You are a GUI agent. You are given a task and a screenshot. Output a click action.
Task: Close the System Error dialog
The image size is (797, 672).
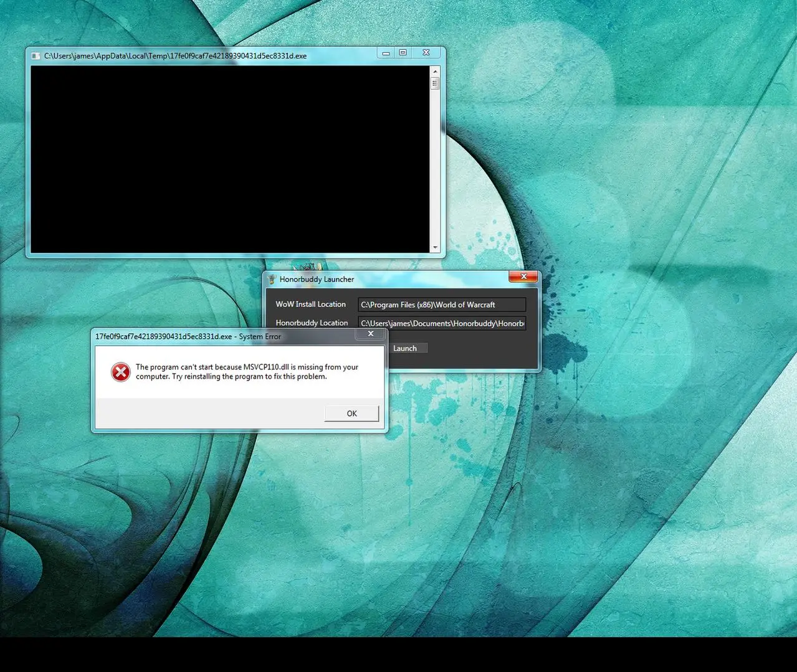[371, 334]
